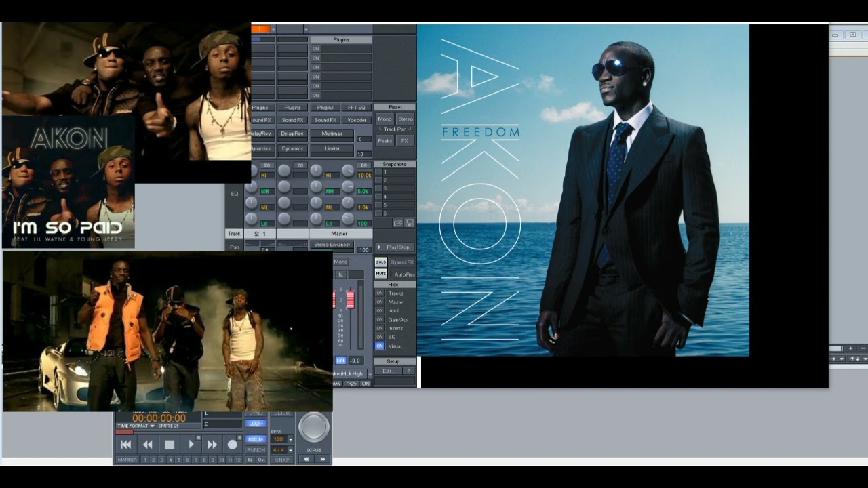Screen dimensions: 868x488
Task: Click the knob next to 10.0k frequency
Action: 348,170
